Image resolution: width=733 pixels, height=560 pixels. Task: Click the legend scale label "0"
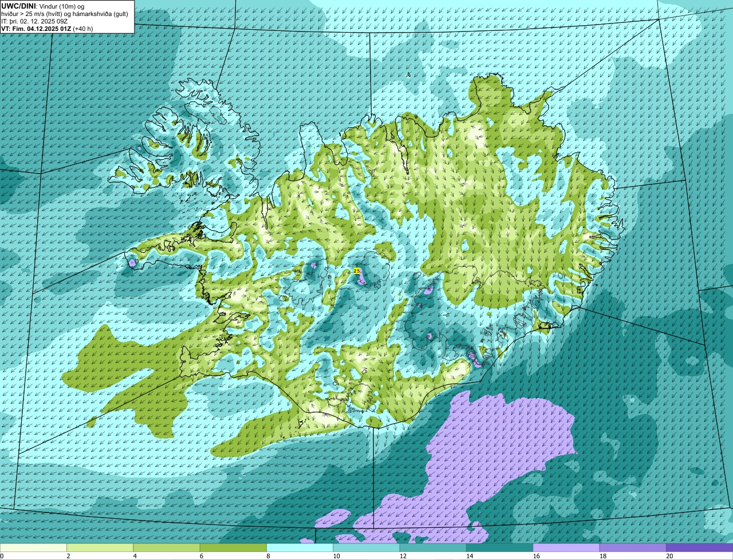(x=2, y=556)
